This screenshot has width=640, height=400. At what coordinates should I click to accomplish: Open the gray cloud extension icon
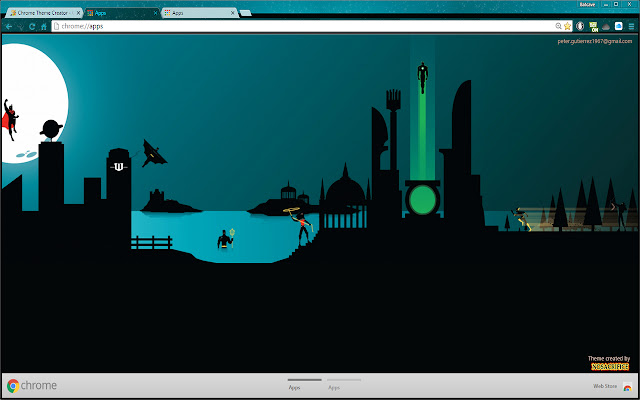coord(606,27)
